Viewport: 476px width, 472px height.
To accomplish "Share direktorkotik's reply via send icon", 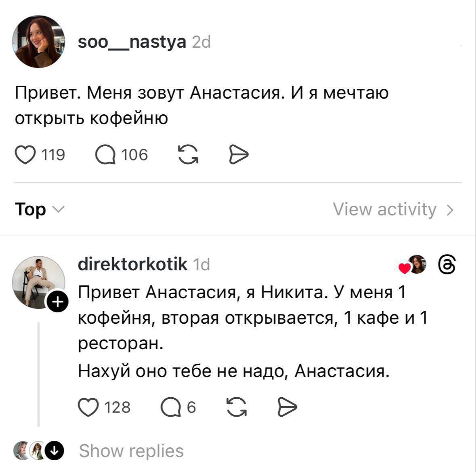I will coord(287,407).
